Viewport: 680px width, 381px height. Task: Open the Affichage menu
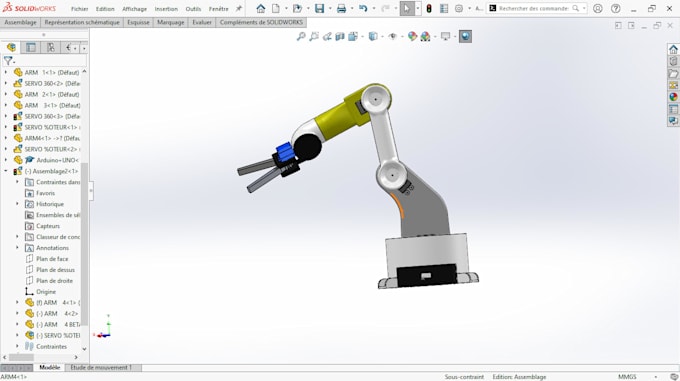134,9
